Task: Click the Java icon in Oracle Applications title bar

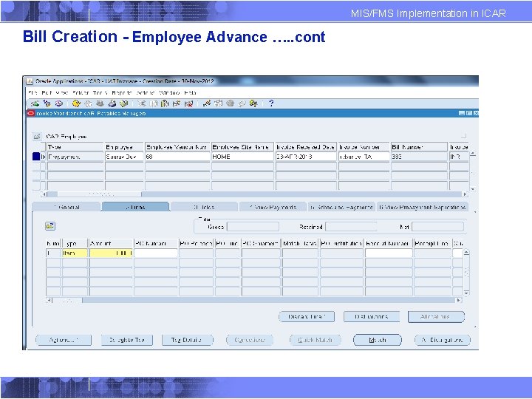Action: point(30,81)
